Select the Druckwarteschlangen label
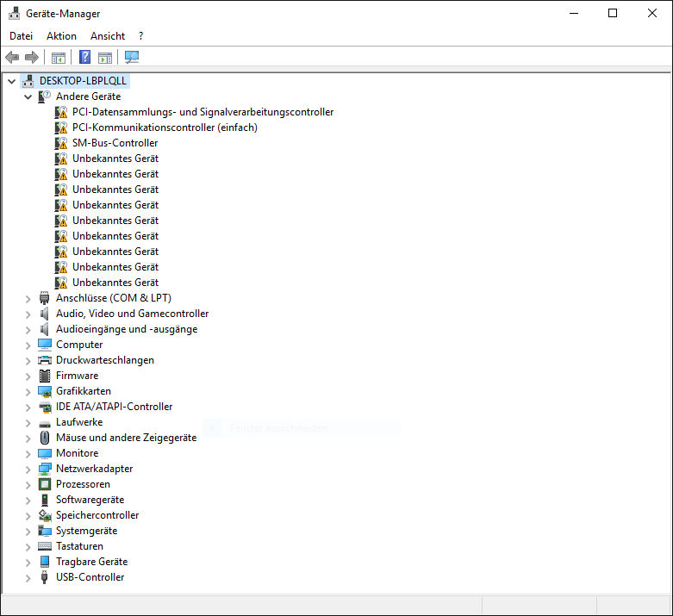Image resolution: width=673 pixels, height=616 pixels. point(105,360)
